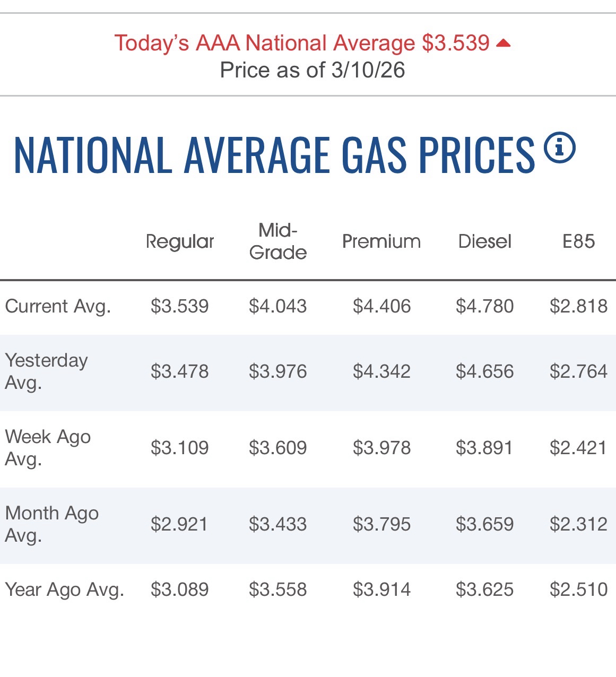Image resolution: width=616 pixels, height=677 pixels.
Task: Click the year-ago Mid-Grade price $3.558
Action: click(x=278, y=589)
